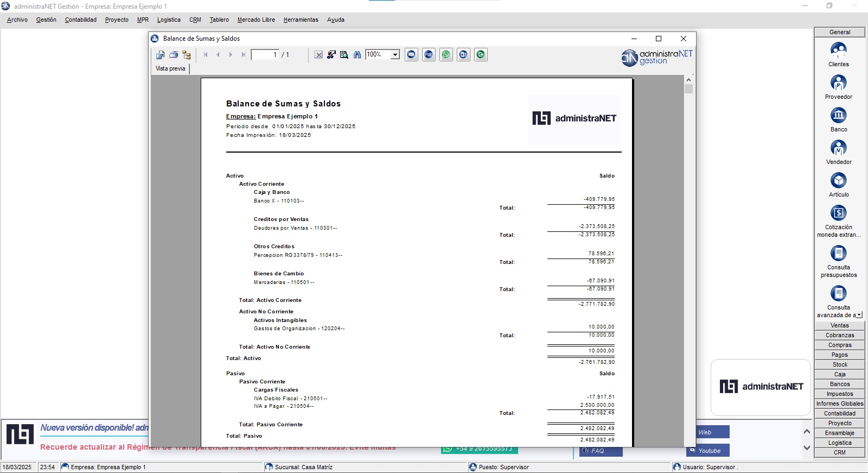Open the CRM menu
868x473 pixels.
(195, 20)
